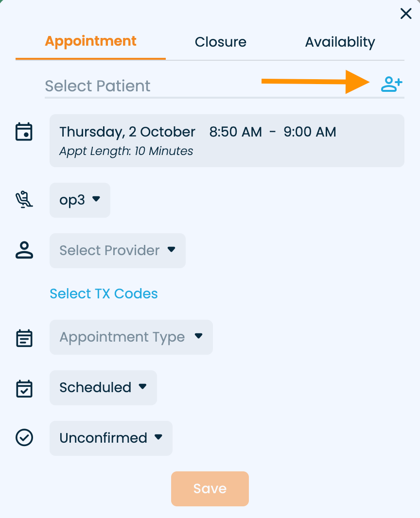Click the provider person icon
Viewport: 420px width, 518px height.
[x=24, y=250]
